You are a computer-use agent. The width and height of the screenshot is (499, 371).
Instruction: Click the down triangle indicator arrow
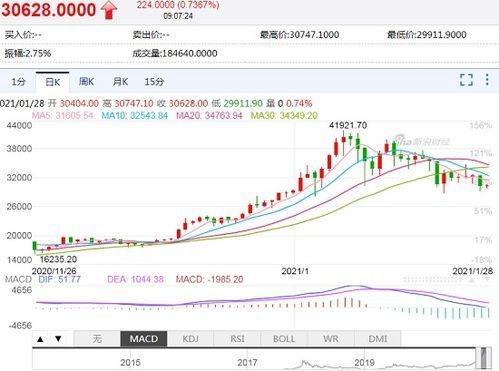(58, 339)
